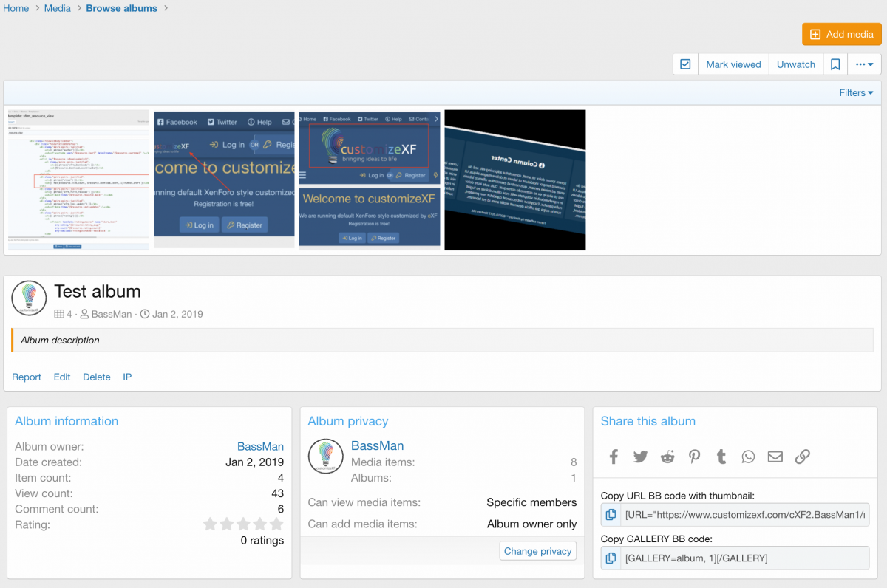Click the Share this album heading

click(x=648, y=421)
